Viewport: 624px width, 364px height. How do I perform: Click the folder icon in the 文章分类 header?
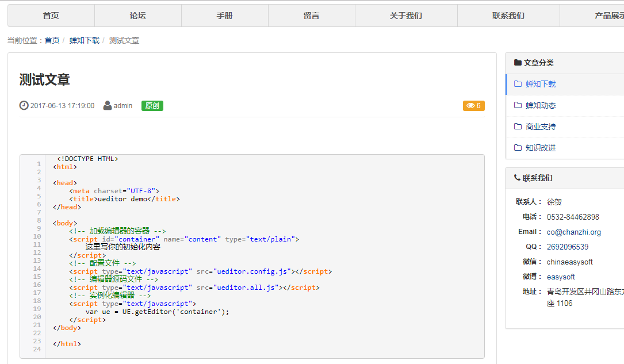pyautogui.click(x=518, y=63)
